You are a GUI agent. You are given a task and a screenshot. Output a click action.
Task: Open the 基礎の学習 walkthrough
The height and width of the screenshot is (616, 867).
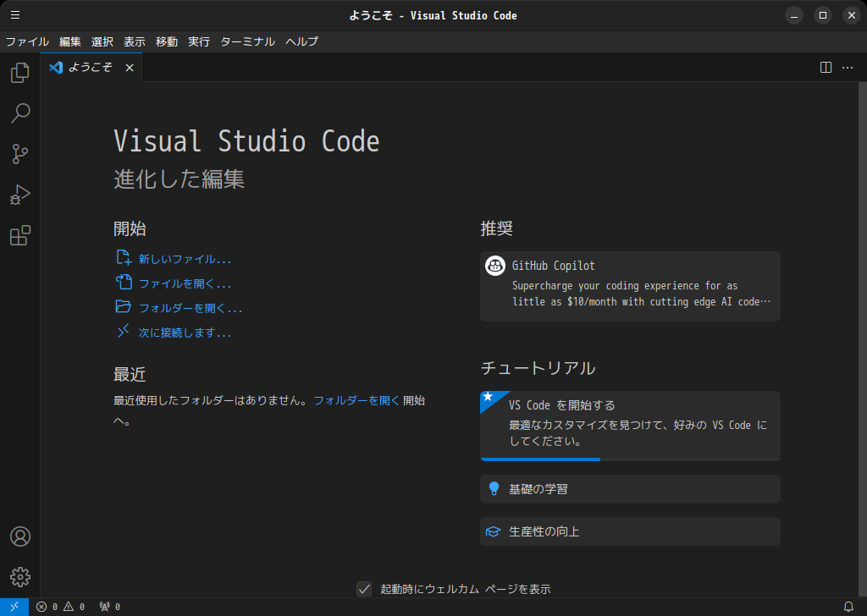(x=630, y=489)
